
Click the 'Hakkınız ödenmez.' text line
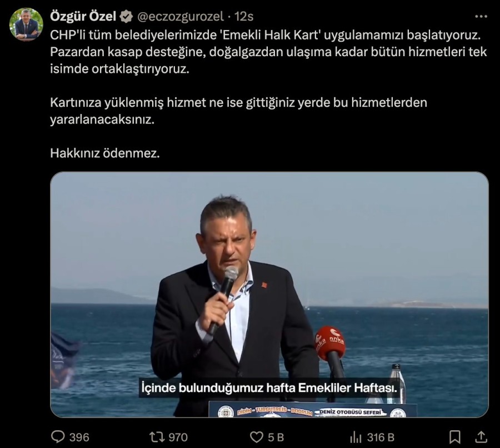105,153
